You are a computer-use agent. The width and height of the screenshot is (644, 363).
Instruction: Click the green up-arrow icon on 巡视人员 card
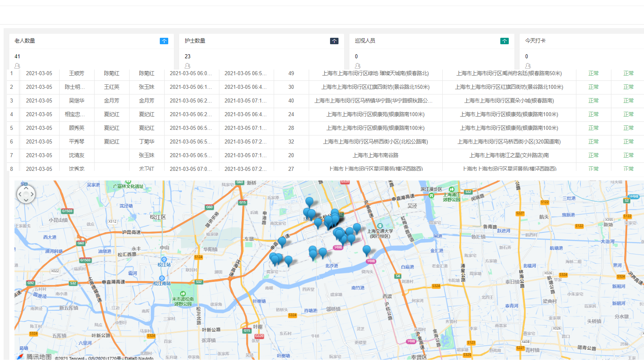(504, 41)
